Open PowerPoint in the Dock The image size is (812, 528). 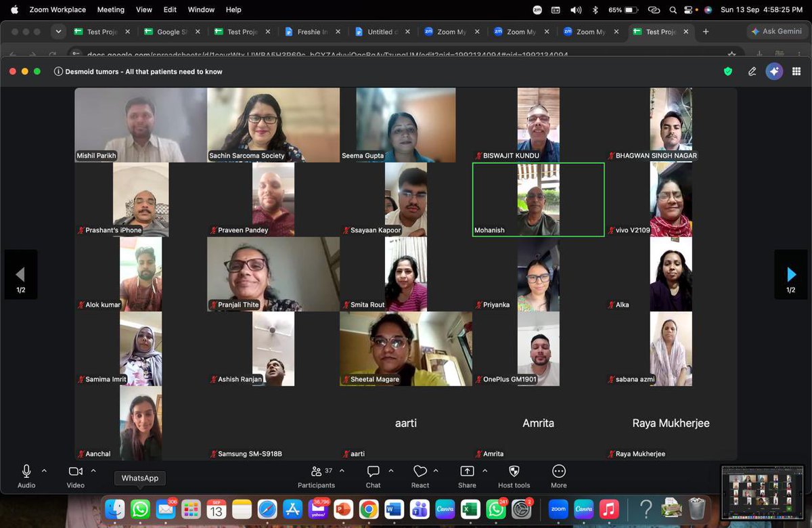click(343, 508)
